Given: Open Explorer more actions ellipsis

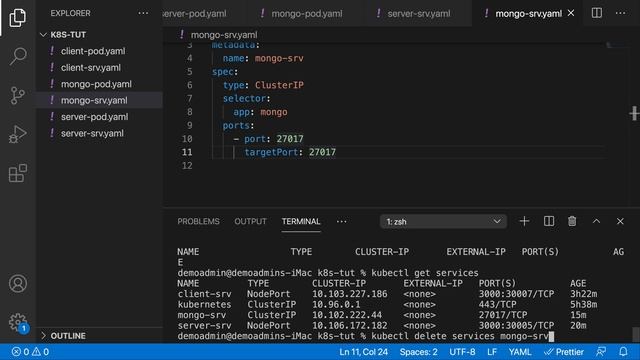Looking at the screenshot, I should pyautogui.click(x=143, y=13).
